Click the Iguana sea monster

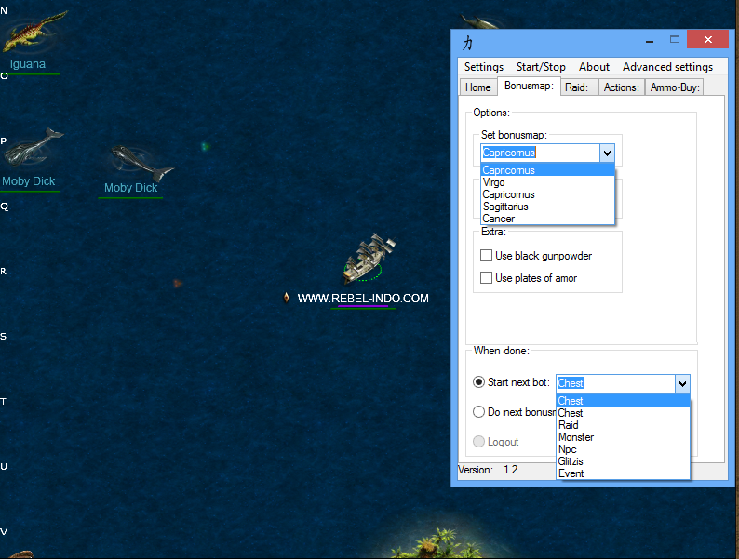click(34, 31)
